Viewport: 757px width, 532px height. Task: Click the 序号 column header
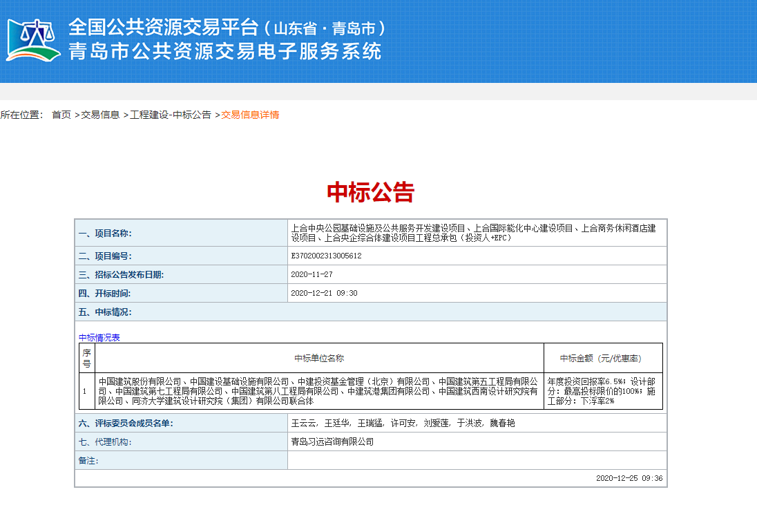point(87,358)
